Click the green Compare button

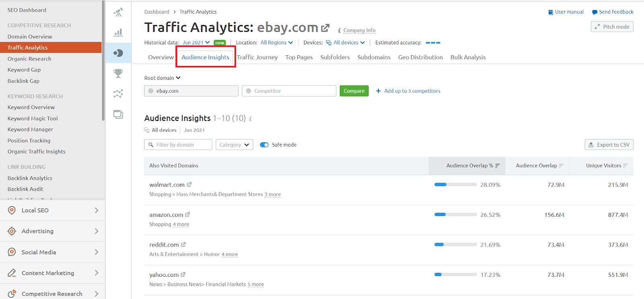(x=354, y=91)
